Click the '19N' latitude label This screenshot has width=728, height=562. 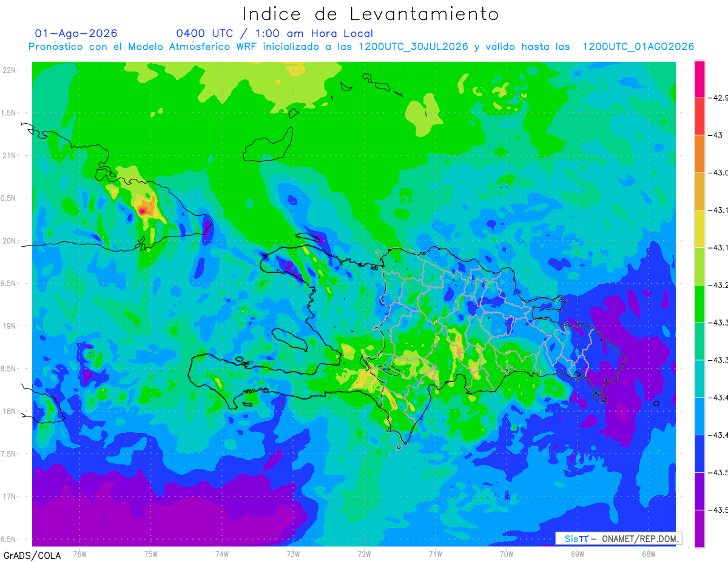[10, 326]
